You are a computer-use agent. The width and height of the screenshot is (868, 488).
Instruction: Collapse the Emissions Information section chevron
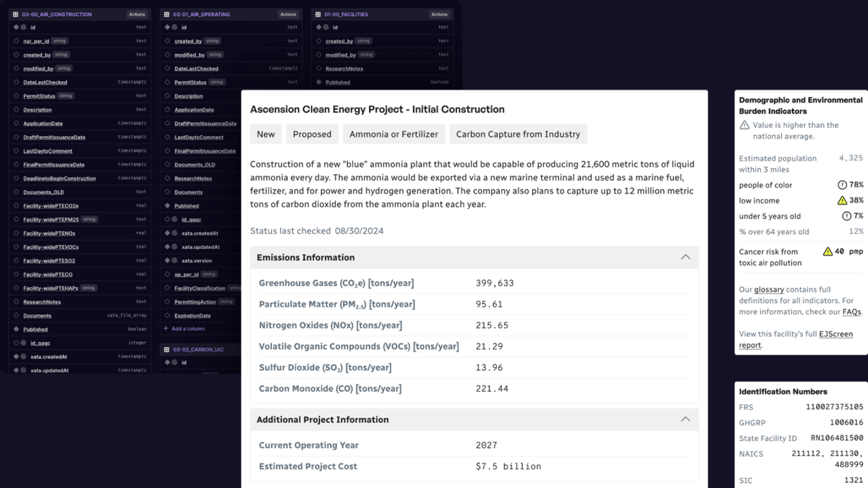click(685, 257)
